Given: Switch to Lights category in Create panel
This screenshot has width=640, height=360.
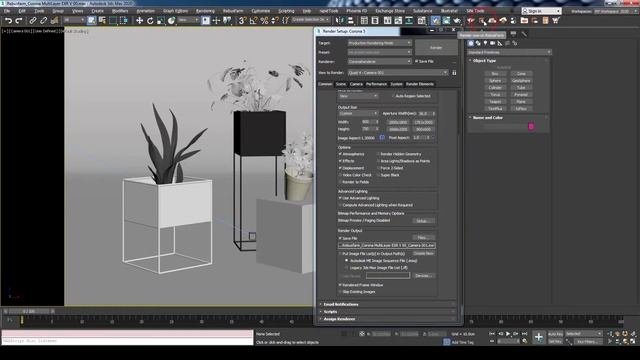Looking at the screenshot, I should (485, 43).
